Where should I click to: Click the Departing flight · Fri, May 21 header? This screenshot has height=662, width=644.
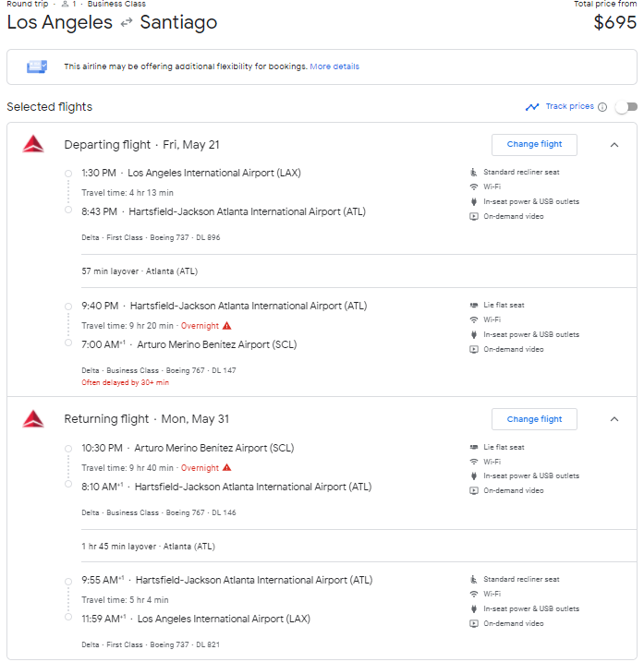[x=141, y=145]
